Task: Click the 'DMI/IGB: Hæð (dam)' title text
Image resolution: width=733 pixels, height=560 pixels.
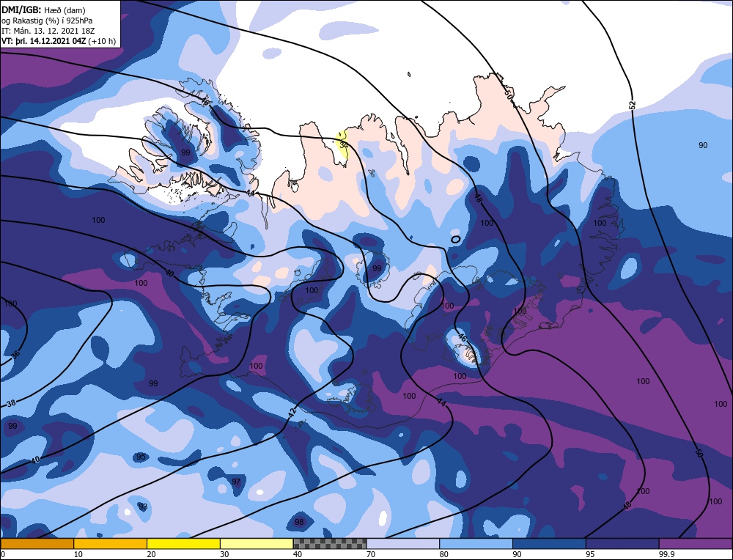Action: click(43, 10)
